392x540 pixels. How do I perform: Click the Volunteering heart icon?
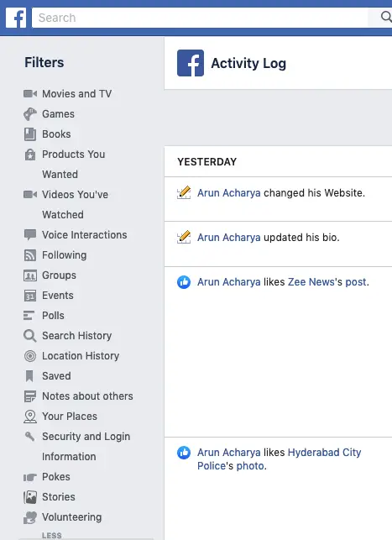point(30,517)
